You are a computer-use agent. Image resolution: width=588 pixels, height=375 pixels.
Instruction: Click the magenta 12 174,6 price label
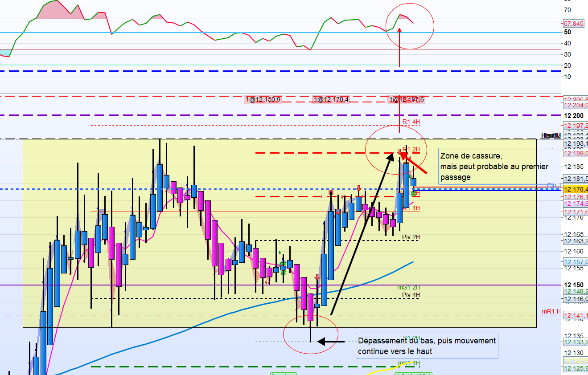576,204
